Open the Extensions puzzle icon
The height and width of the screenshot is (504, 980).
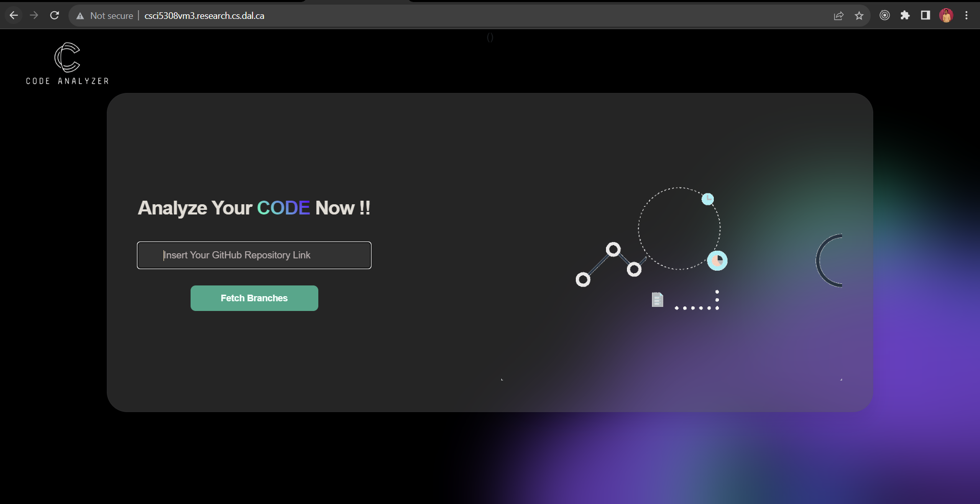coord(905,15)
